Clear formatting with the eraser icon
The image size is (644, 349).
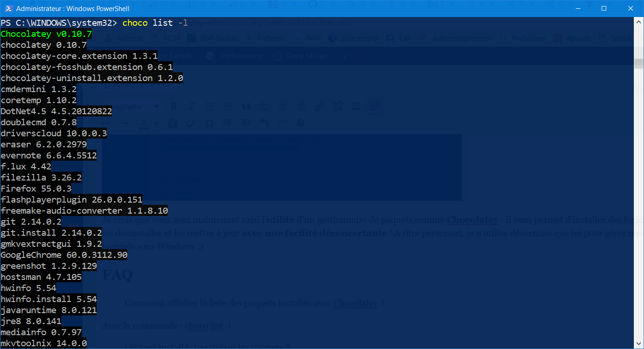[x=191, y=123]
